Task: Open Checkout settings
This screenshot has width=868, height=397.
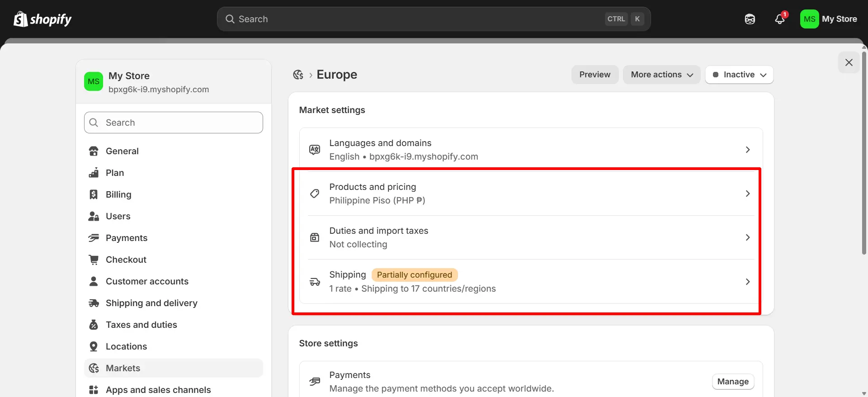Action: tap(174, 260)
